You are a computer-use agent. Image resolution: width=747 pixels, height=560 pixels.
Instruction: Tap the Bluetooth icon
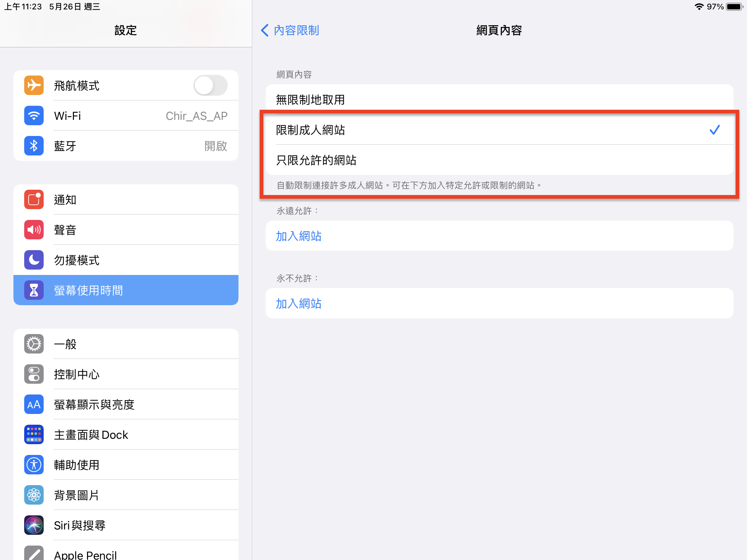click(34, 146)
